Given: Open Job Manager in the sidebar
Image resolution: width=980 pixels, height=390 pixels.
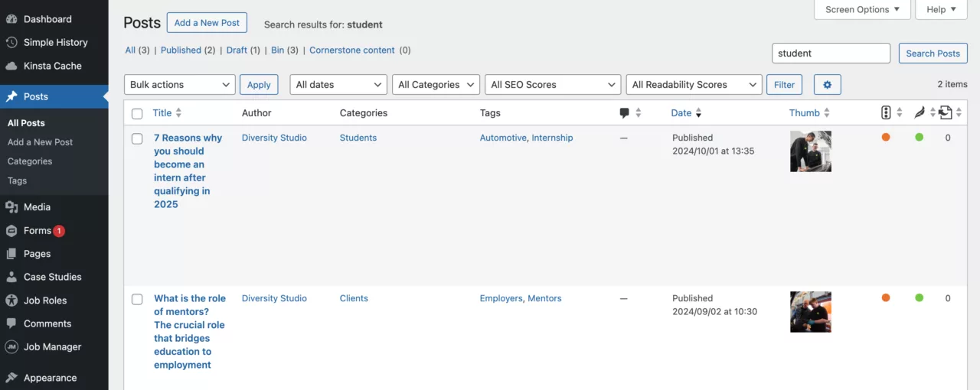Looking at the screenshot, I should pos(52,347).
